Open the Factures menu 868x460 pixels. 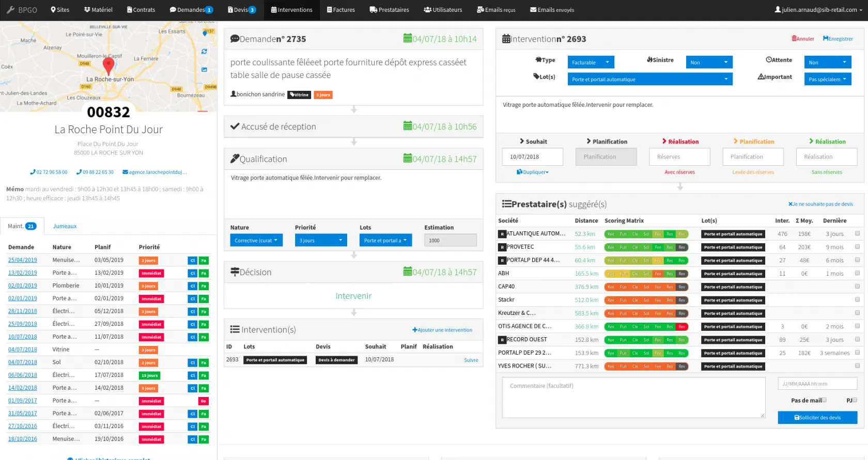click(x=340, y=10)
